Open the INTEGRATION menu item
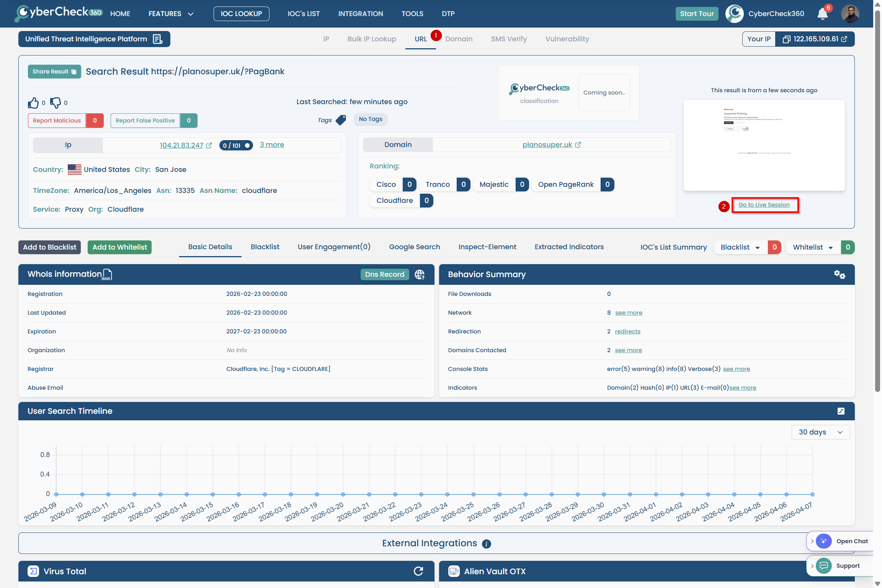This screenshot has height=588, width=882. point(361,14)
